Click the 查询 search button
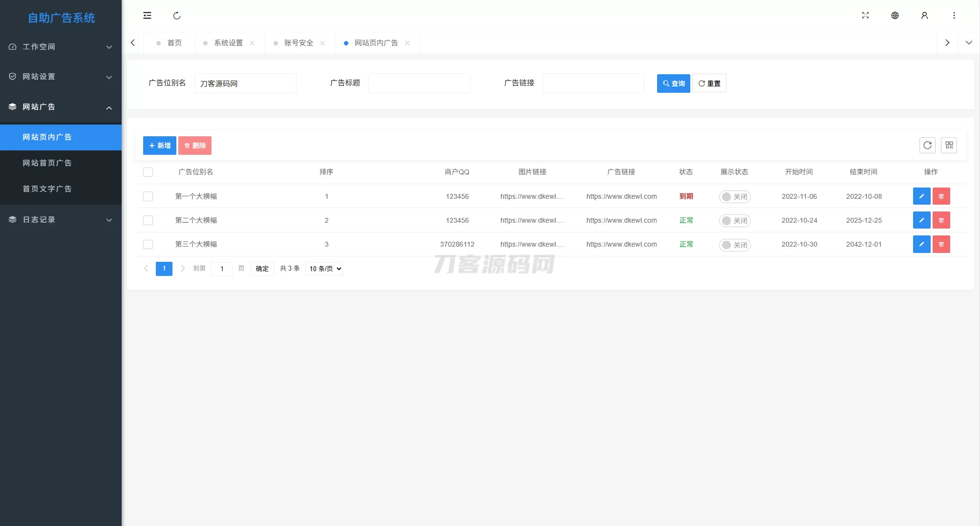Screen dimensions: 980x526 [673, 83]
